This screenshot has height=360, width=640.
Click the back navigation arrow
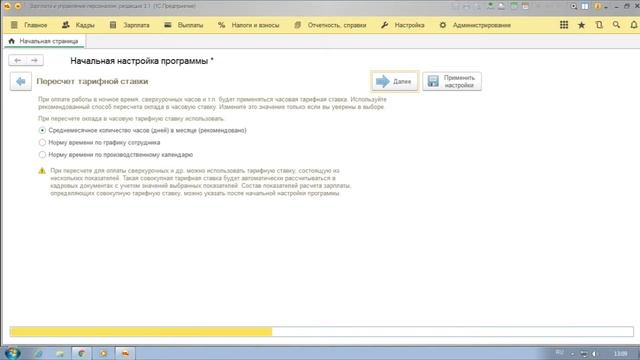point(18,60)
